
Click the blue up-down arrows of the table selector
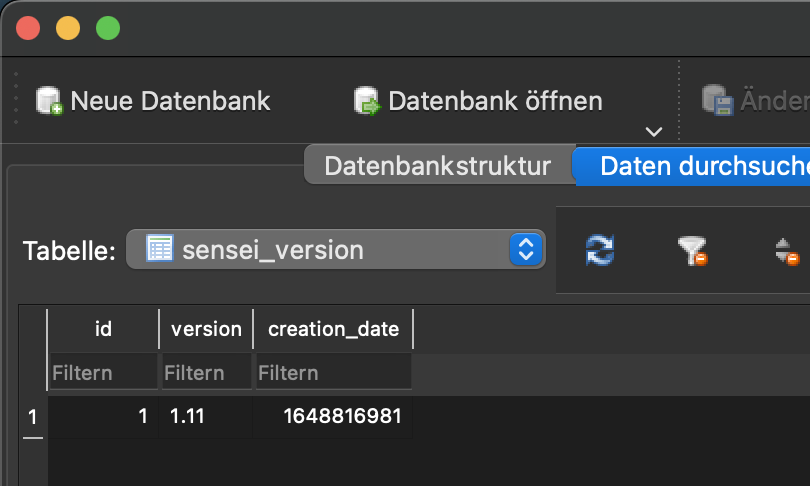526,249
